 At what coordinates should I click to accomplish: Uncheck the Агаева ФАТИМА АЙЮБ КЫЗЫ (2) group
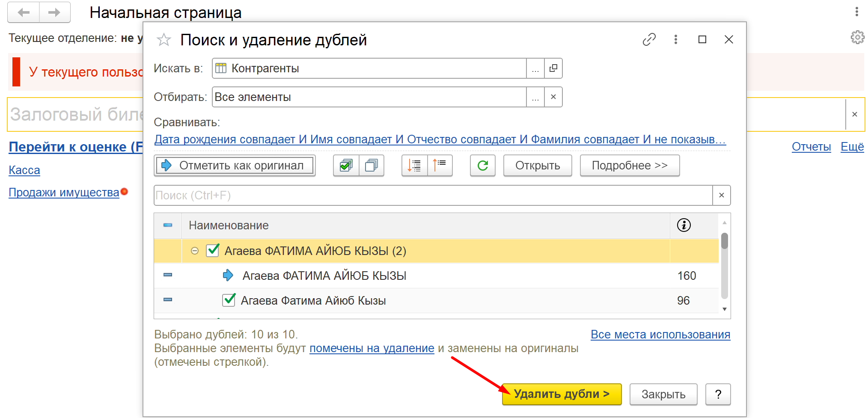click(x=213, y=250)
